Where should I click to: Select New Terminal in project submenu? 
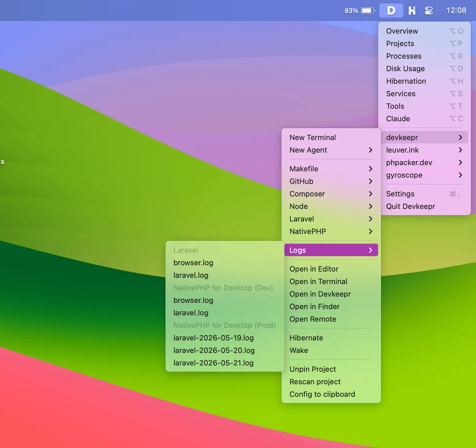[x=331, y=137]
